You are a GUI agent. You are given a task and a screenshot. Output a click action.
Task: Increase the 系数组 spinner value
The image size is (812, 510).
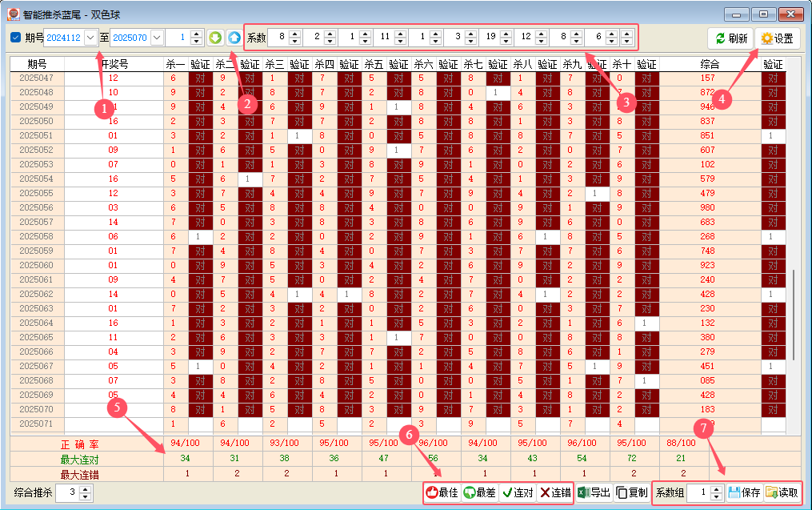(716, 489)
